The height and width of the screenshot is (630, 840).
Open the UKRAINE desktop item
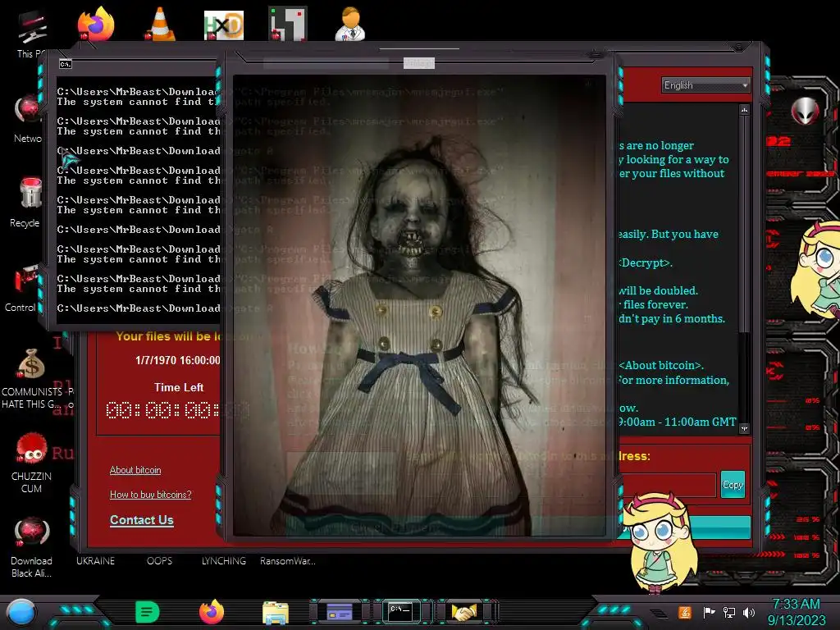click(x=95, y=561)
